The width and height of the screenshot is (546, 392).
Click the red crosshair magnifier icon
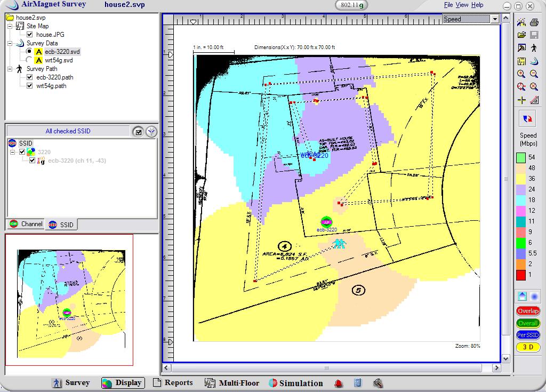coord(521,87)
